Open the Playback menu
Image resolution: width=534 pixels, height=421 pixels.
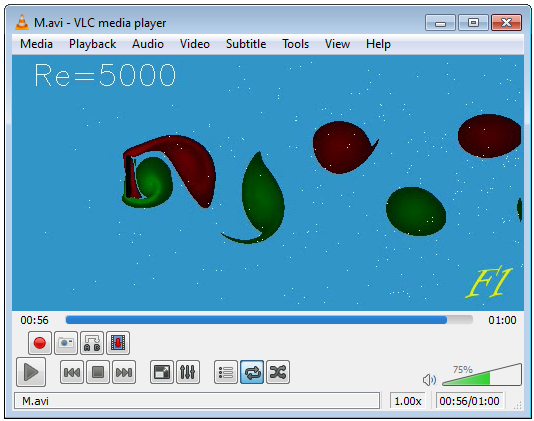[x=92, y=44]
